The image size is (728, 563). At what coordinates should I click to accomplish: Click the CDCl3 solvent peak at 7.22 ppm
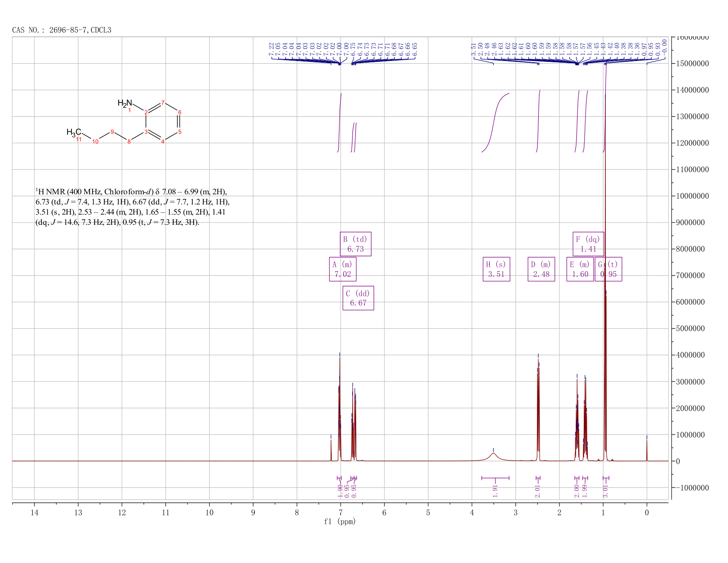pyautogui.click(x=331, y=450)
